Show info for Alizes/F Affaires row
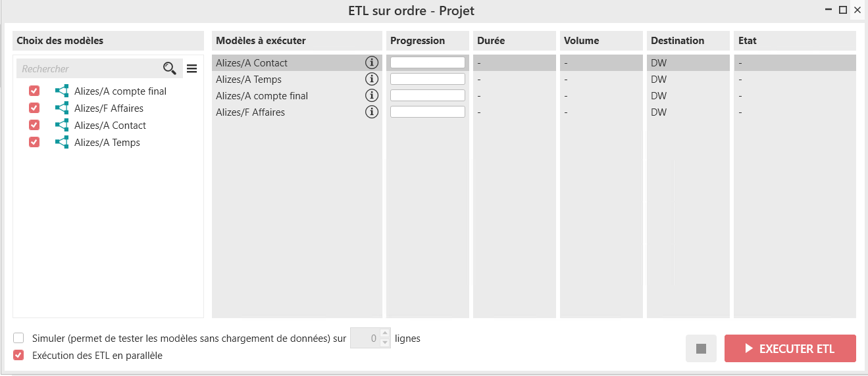868x376 pixels. pos(372,112)
